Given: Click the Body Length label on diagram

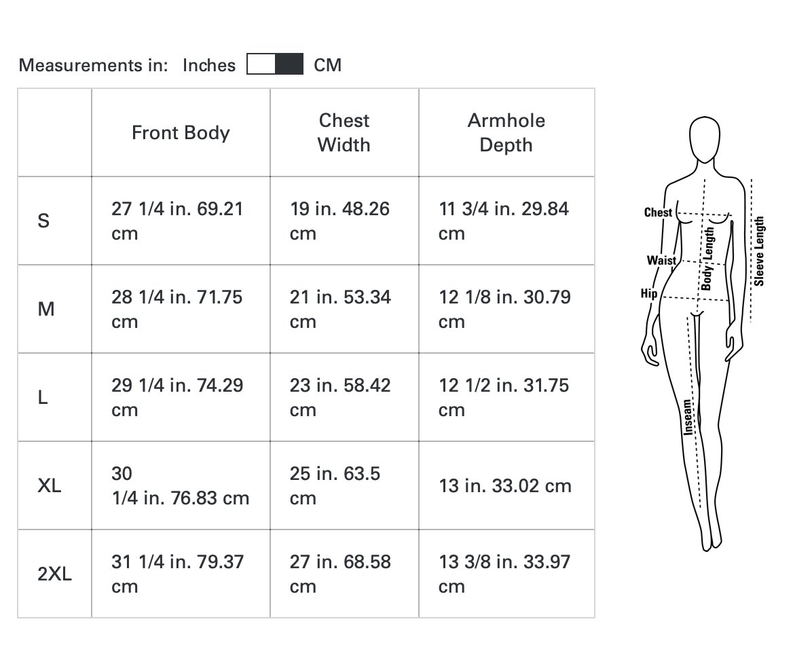Looking at the screenshot, I should tap(707, 259).
